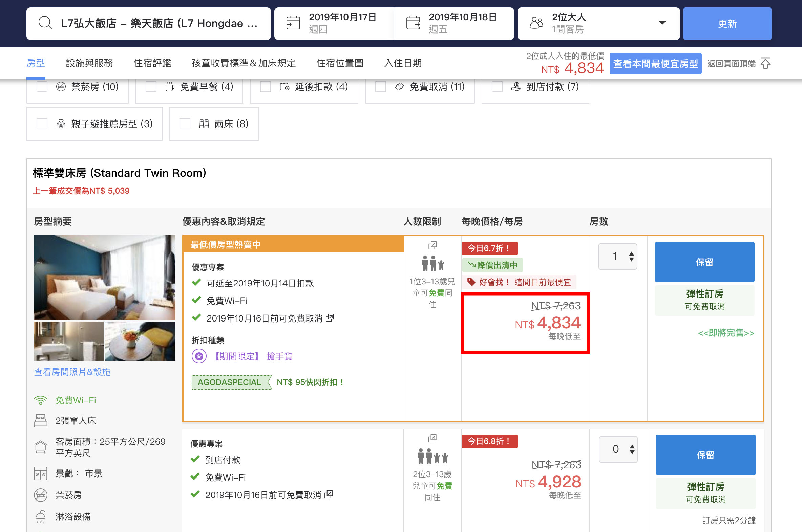Open the 查看房間照片&設施 link
Screen dimensions: 802x532
(x=72, y=372)
